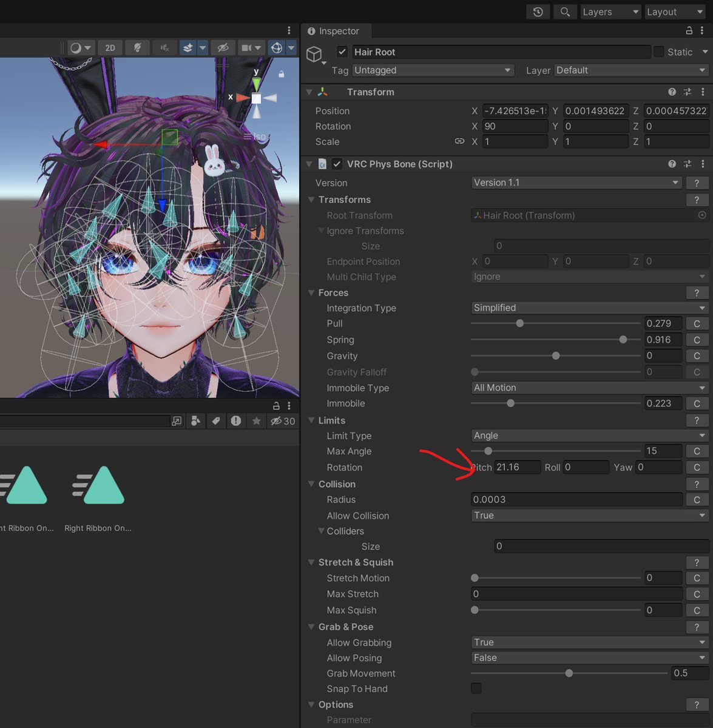The height and width of the screenshot is (728, 713).
Task: Open the Scene view three-dot menu
Action: tap(289, 30)
